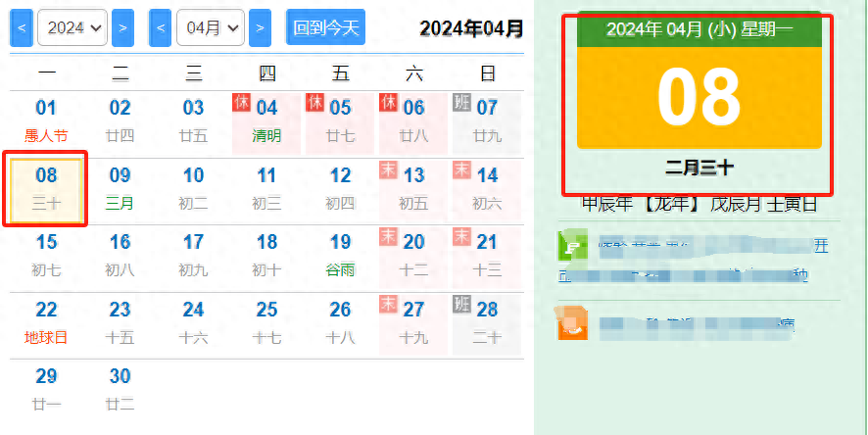
Task: Go to previous year arrow button
Action: pyautogui.click(x=22, y=27)
